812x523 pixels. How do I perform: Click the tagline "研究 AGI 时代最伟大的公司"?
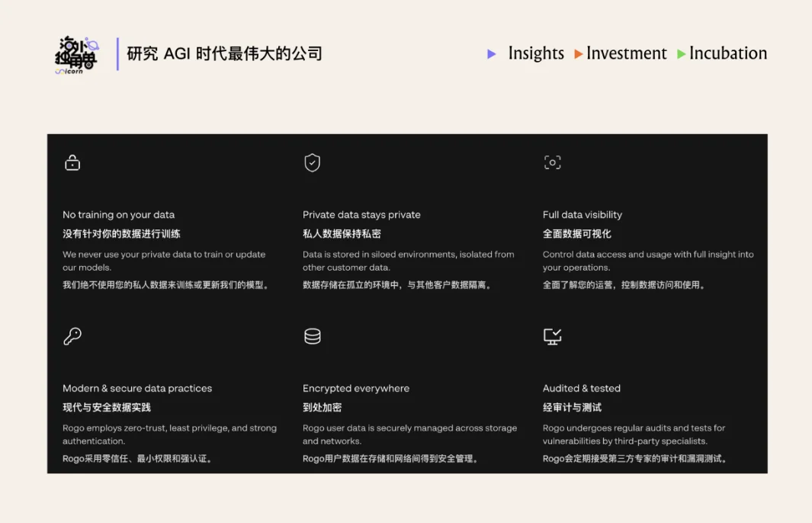coord(226,53)
